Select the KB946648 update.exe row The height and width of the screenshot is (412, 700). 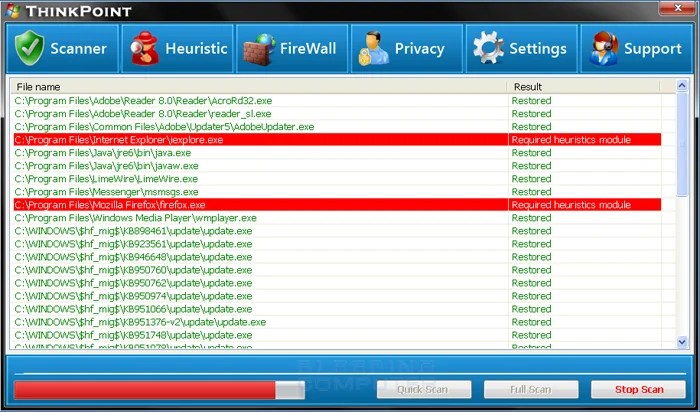pos(337,257)
